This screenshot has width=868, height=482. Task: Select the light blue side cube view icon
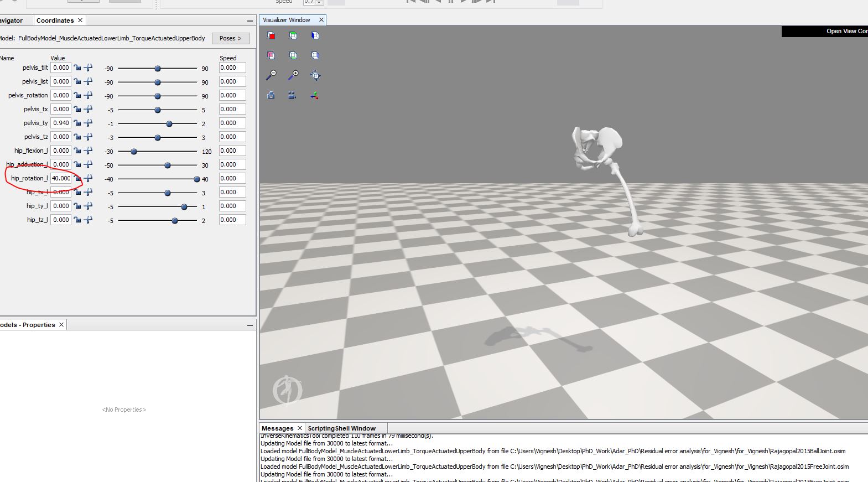tap(315, 55)
